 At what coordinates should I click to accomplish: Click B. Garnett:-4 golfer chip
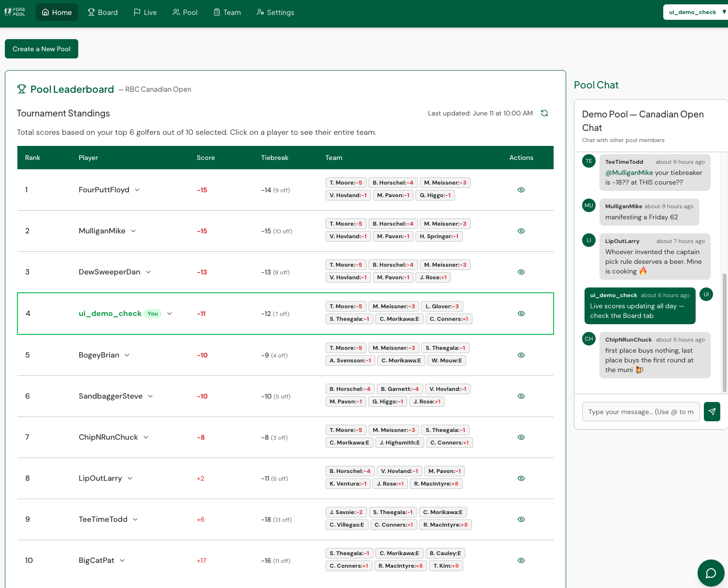[x=400, y=389]
